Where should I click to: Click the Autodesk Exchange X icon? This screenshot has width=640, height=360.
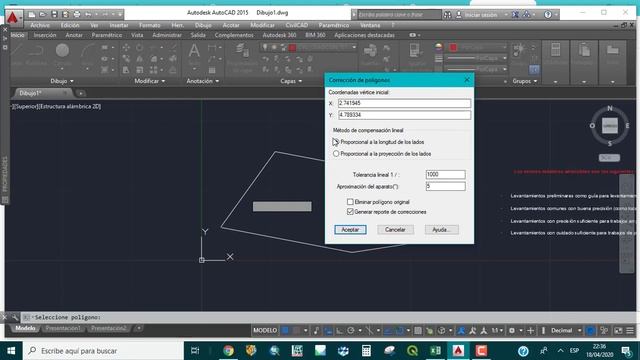point(516,15)
